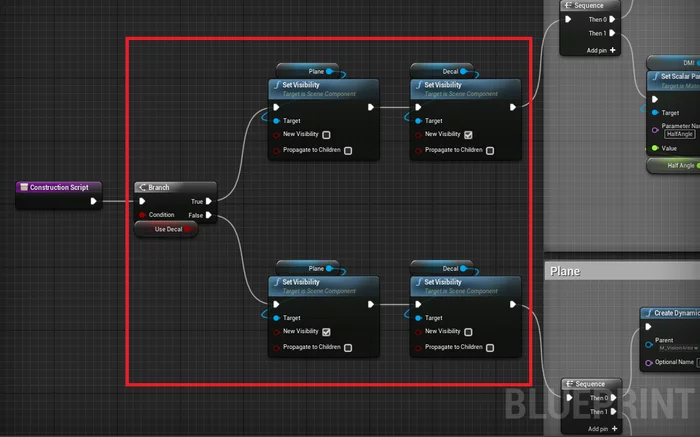Add pin to the upper Sequence node
The image size is (700, 437).
tap(601, 50)
